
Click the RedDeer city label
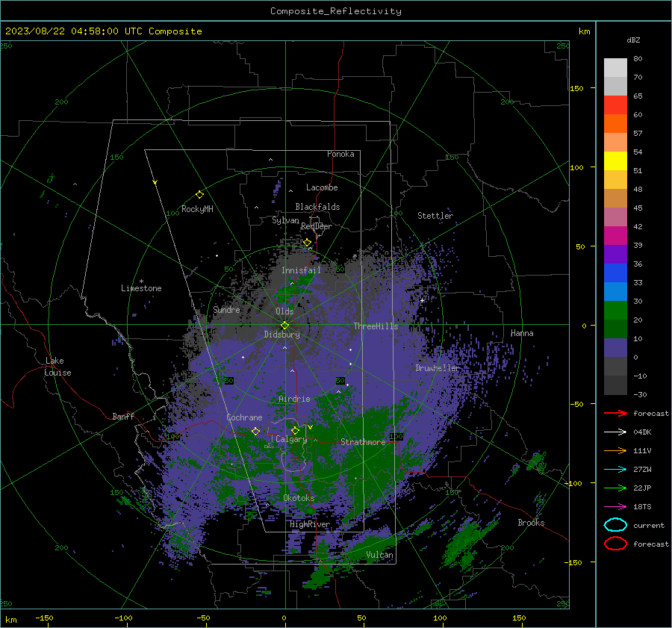pos(317,226)
